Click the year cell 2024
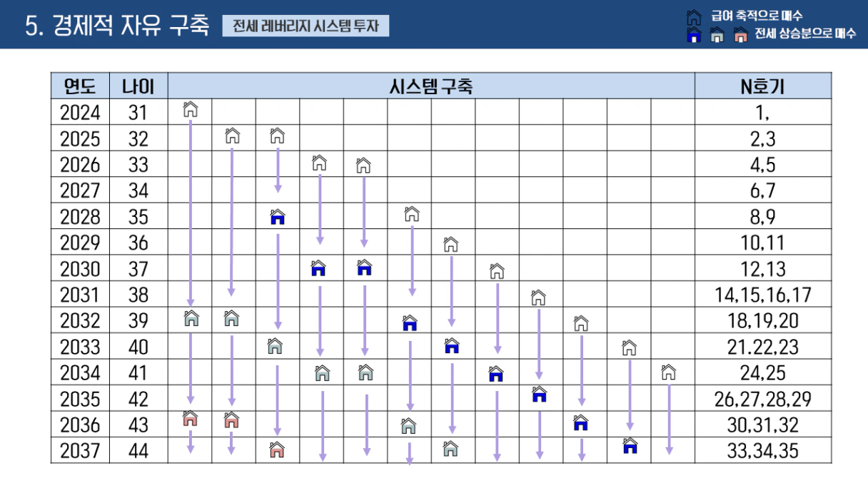This screenshot has width=868, height=488. pos(80,112)
